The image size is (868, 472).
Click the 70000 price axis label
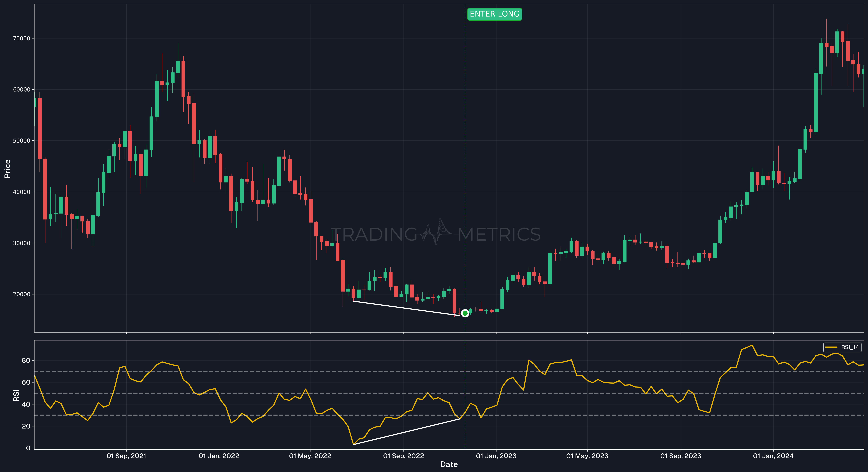[22, 38]
